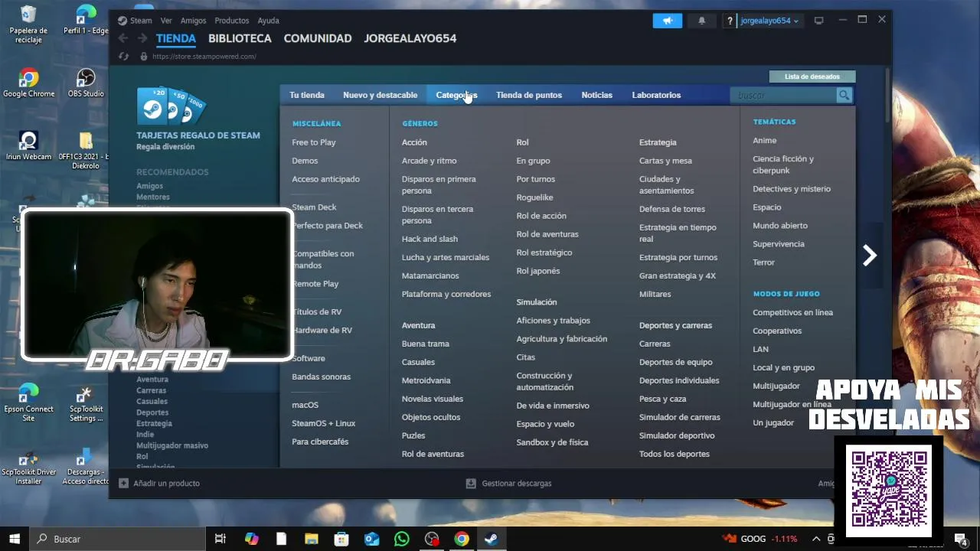Open the Productos menu

point(231,21)
